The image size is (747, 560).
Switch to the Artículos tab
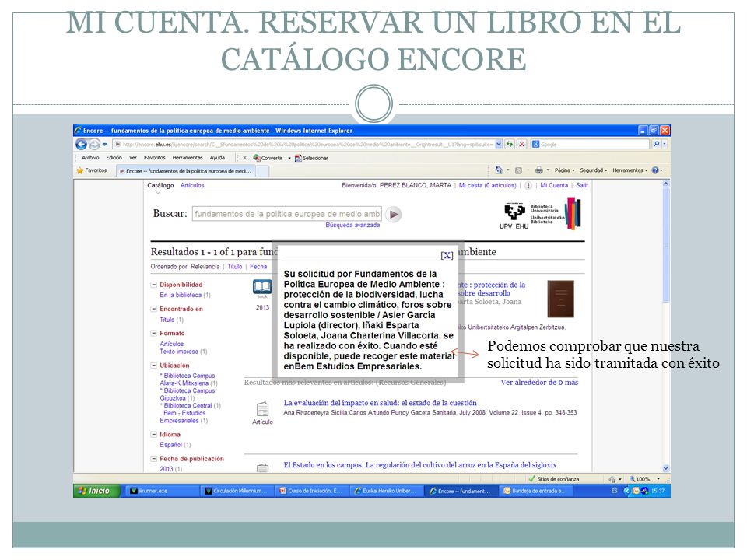click(x=192, y=185)
